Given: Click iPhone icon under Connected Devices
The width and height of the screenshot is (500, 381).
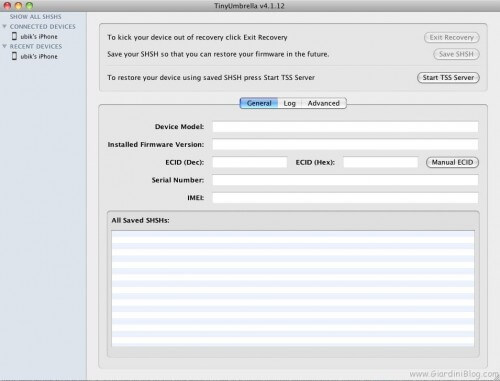Looking at the screenshot, I should pos(14,36).
